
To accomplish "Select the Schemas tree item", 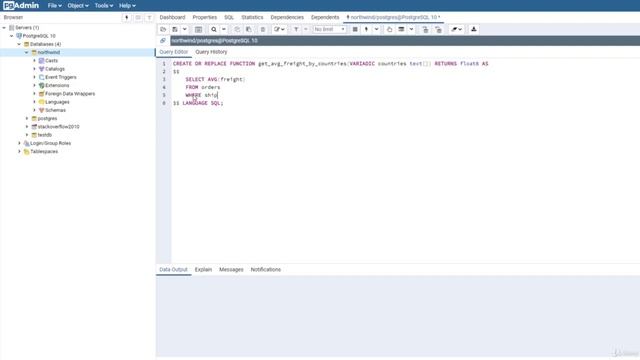I will click(55, 110).
